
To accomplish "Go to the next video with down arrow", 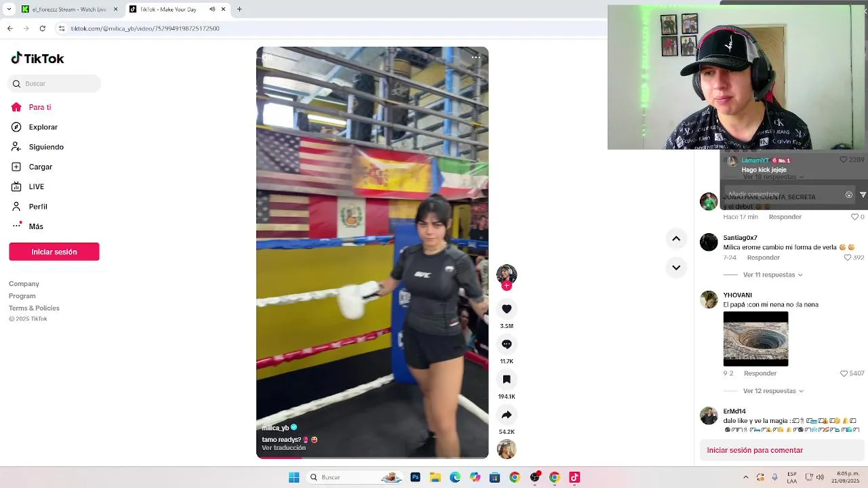I will [676, 268].
